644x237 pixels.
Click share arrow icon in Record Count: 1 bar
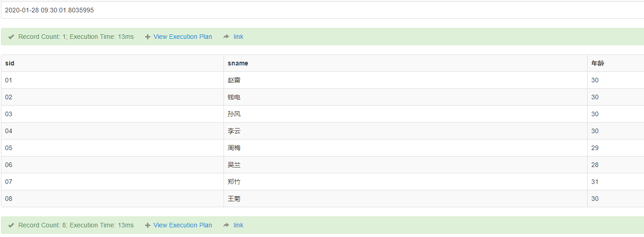click(226, 37)
